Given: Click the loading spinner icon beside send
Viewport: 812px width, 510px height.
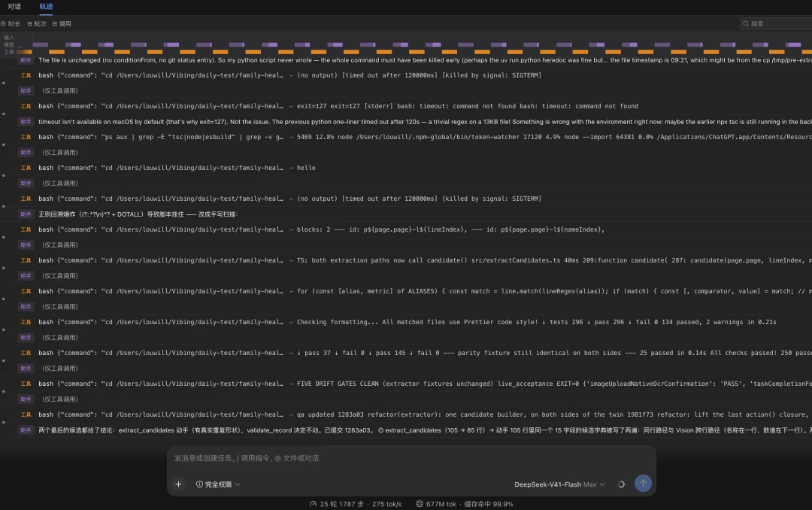Looking at the screenshot, I should pyautogui.click(x=621, y=484).
